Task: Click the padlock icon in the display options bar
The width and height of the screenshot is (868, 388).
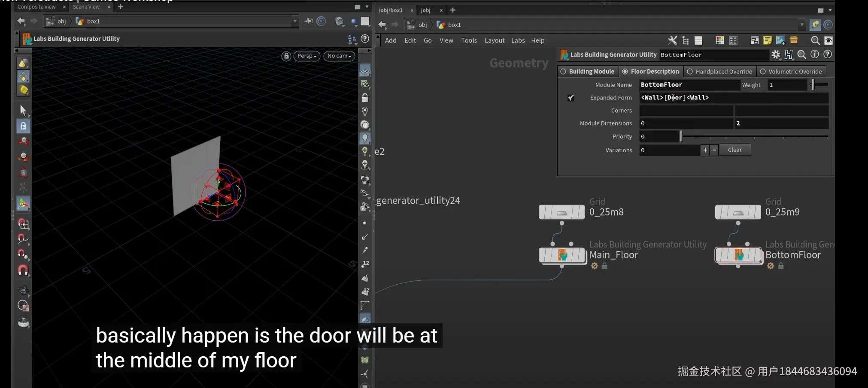Action: click(x=365, y=98)
